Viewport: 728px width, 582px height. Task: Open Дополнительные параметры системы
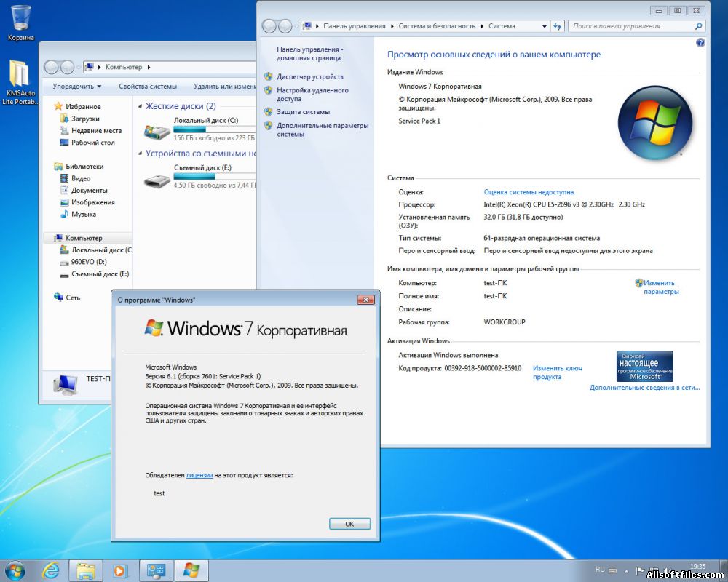[x=323, y=130]
